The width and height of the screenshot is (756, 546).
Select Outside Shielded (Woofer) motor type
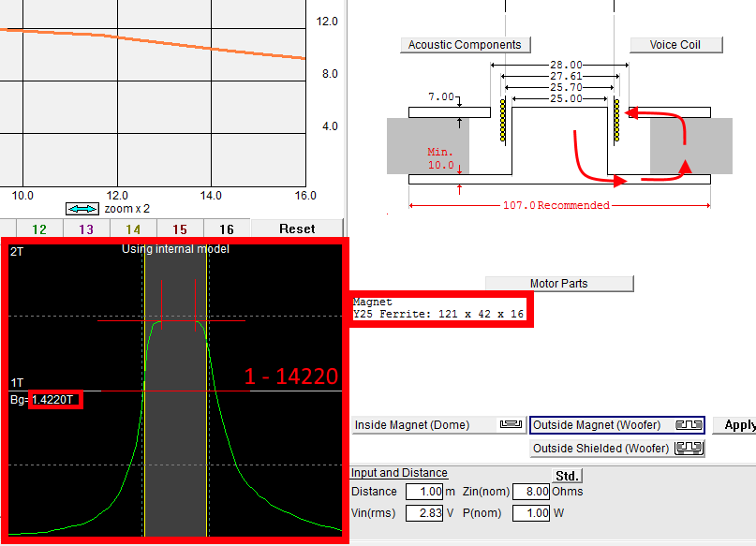point(617,449)
